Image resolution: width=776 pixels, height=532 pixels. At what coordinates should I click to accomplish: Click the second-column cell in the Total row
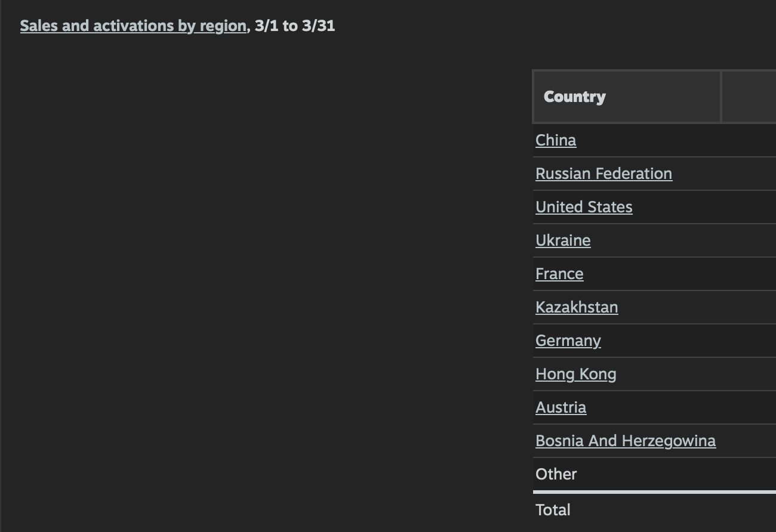(x=749, y=510)
